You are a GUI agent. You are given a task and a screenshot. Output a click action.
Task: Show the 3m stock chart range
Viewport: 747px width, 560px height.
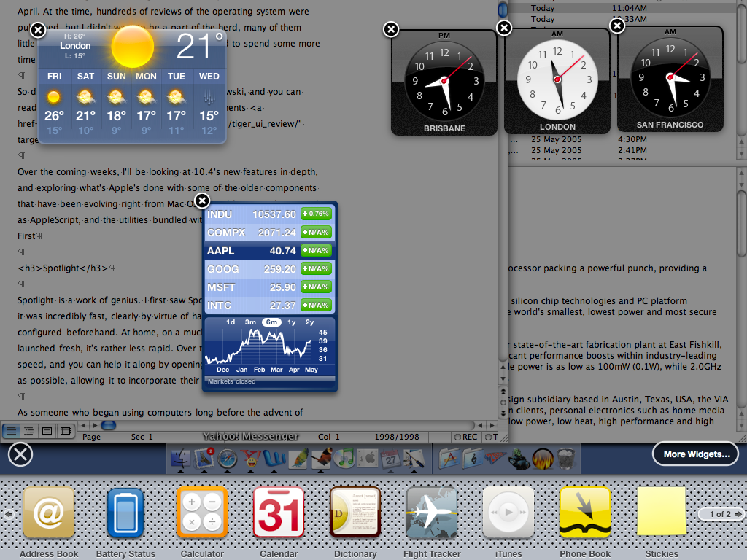251,322
